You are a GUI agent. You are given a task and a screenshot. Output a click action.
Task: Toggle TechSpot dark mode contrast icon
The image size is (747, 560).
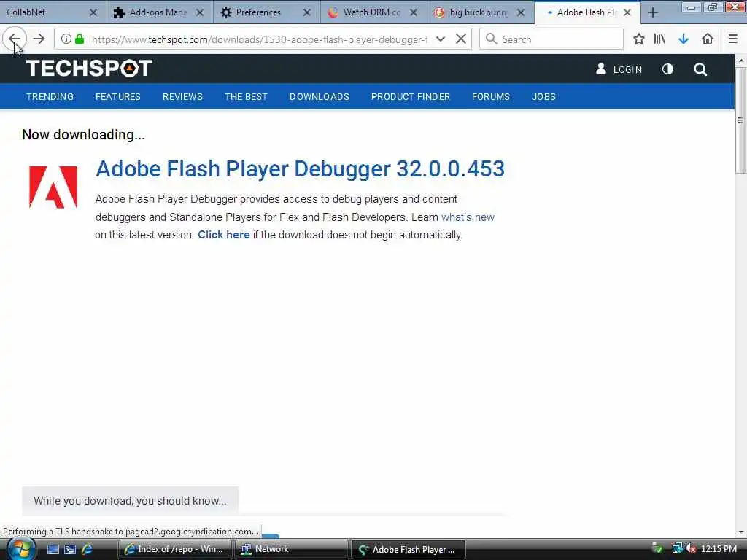pos(667,69)
